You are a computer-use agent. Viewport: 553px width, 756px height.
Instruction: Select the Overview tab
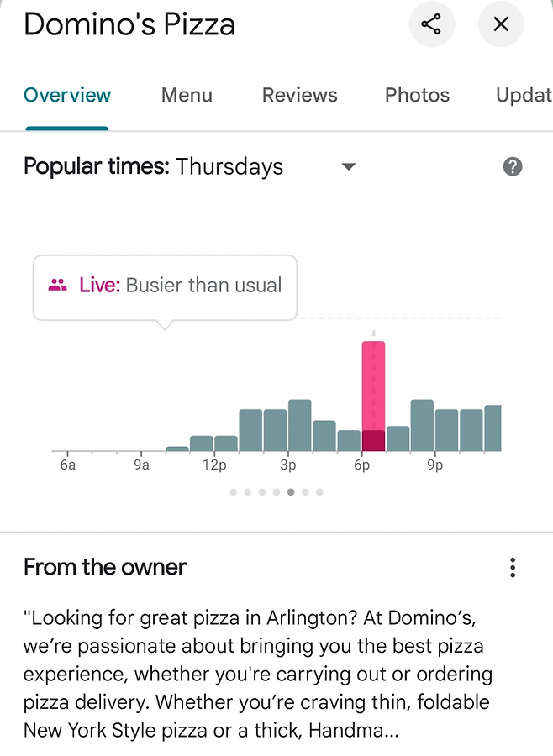(x=67, y=95)
